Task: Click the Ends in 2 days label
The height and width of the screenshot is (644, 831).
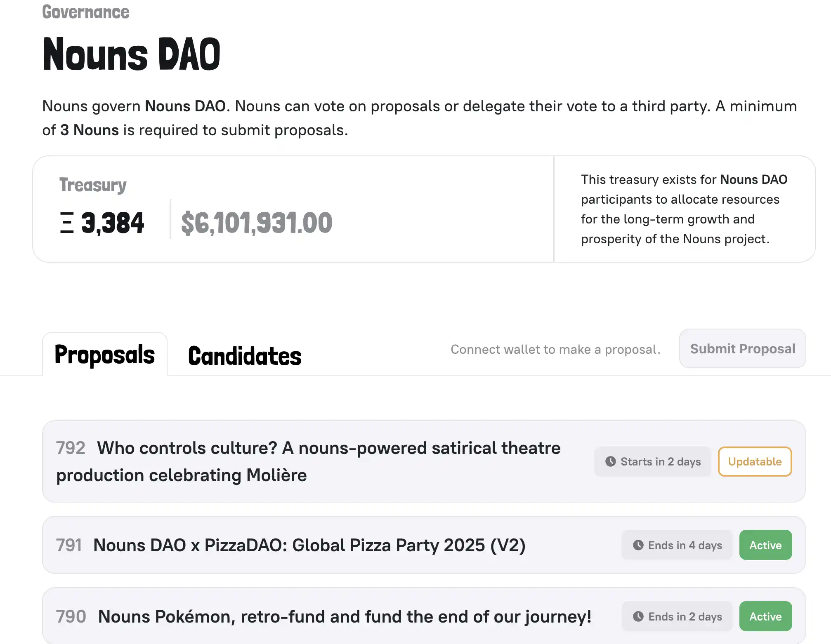Action: (x=685, y=616)
